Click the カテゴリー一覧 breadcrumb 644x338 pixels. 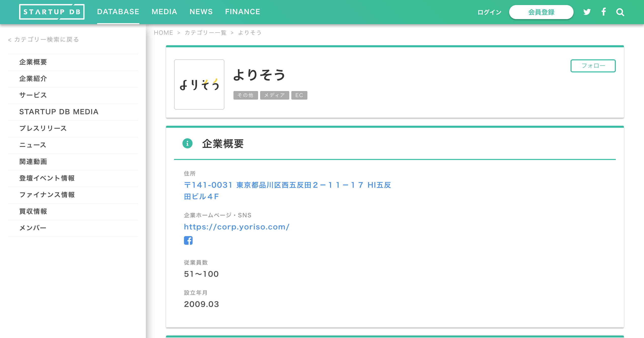pos(206,33)
